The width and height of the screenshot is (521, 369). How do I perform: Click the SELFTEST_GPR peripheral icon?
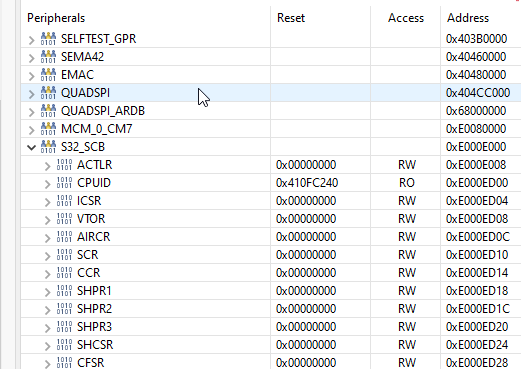pyautogui.click(x=48, y=39)
